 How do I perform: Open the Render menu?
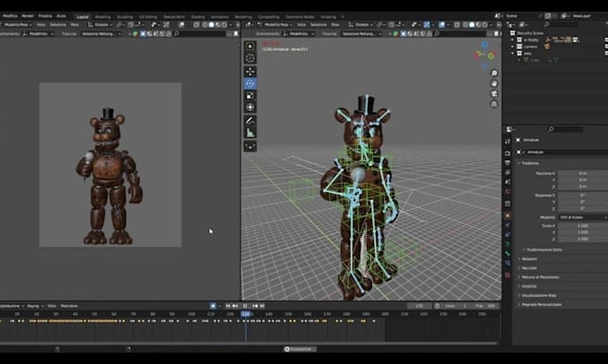28,16
